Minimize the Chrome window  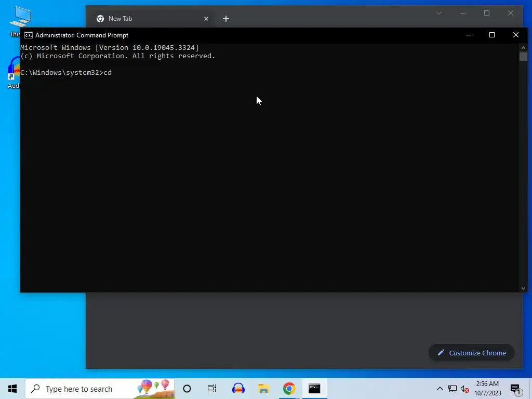tap(463, 13)
